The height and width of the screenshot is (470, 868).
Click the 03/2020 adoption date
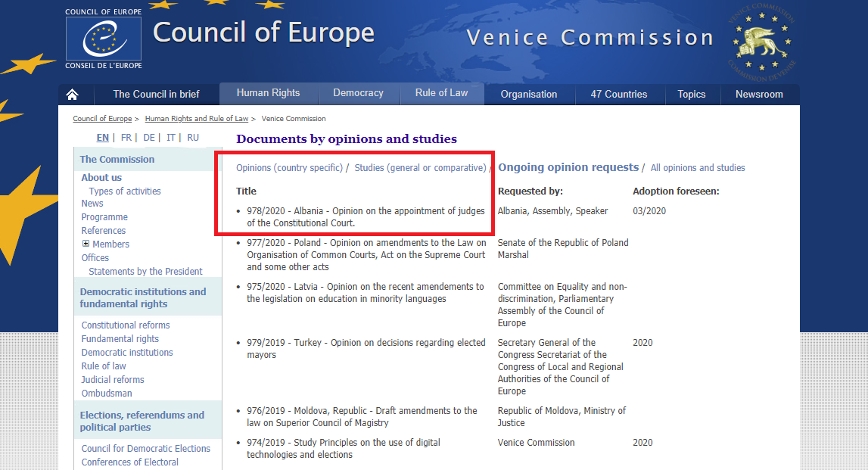[649, 211]
